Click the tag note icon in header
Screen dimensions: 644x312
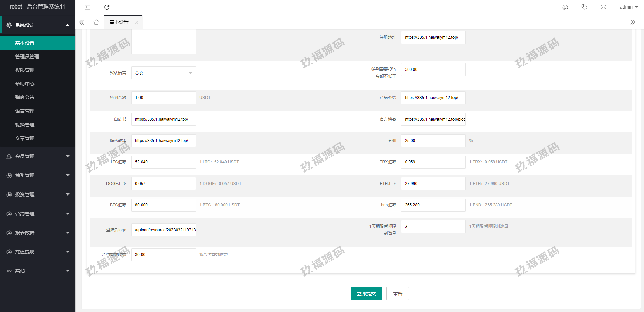(584, 7)
